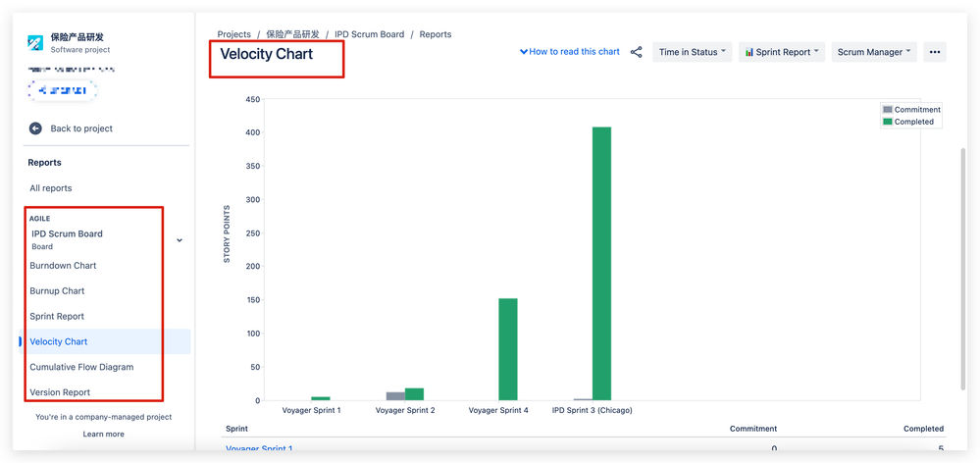Click the 保险产品研发 breadcrumb link
Image resolution: width=980 pixels, height=463 pixels.
[292, 34]
